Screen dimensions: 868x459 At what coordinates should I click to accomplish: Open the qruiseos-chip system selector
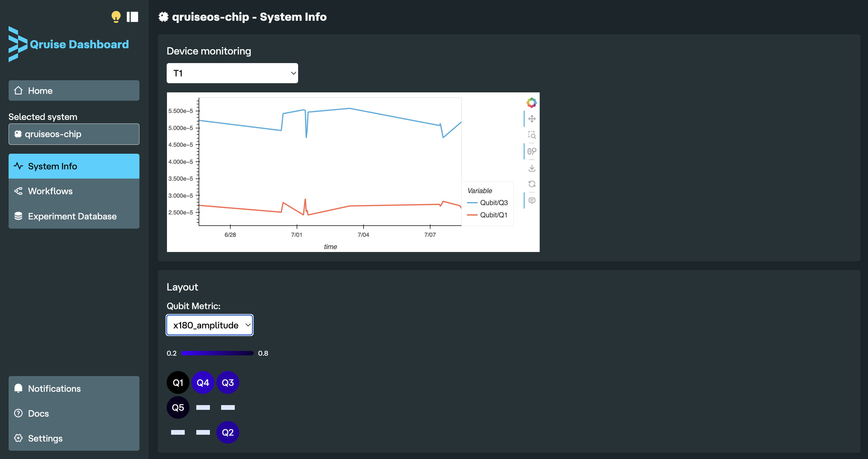click(74, 134)
